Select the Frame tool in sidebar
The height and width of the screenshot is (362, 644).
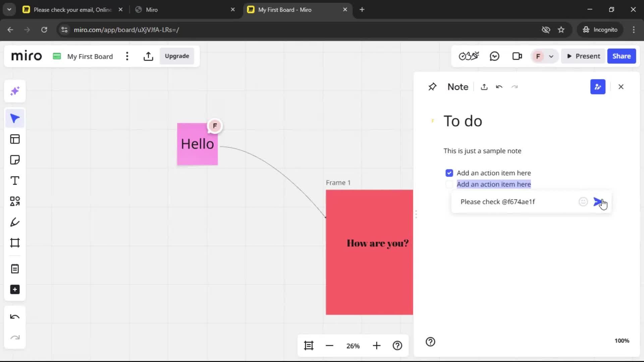click(x=15, y=243)
